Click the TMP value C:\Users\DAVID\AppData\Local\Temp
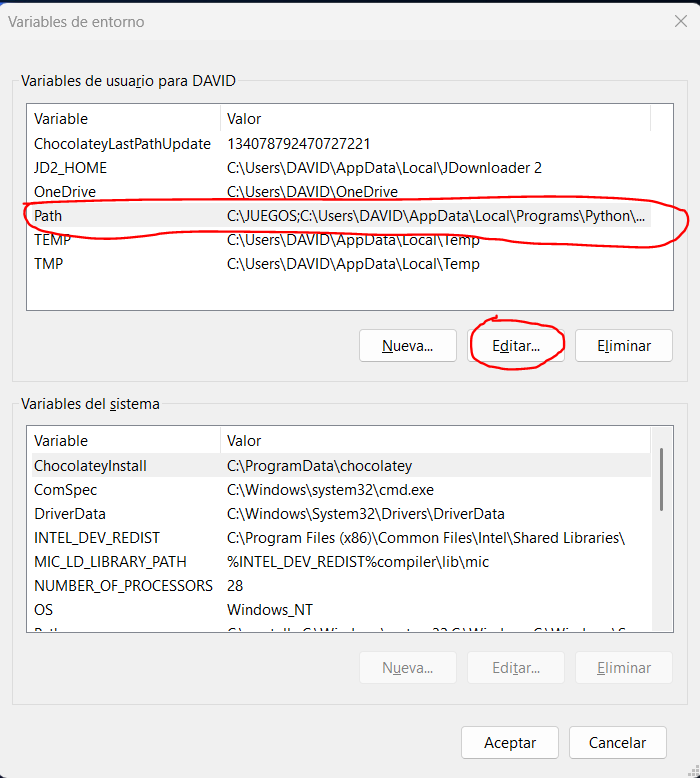 [353, 263]
